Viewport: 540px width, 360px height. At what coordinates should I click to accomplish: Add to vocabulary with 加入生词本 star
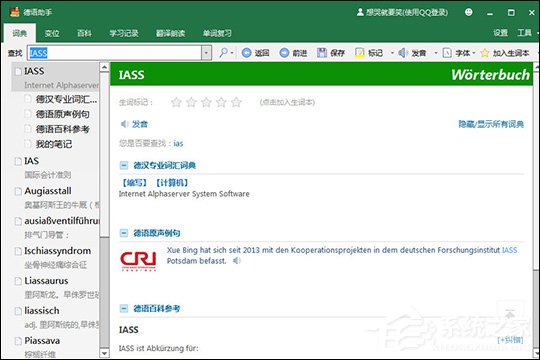point(485,53)
